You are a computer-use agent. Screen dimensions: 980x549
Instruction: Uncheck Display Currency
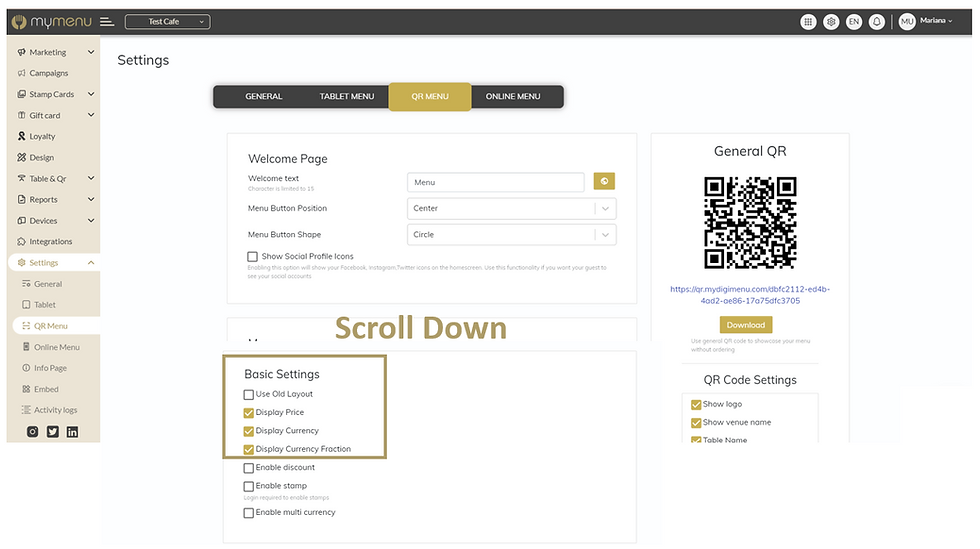249,431
